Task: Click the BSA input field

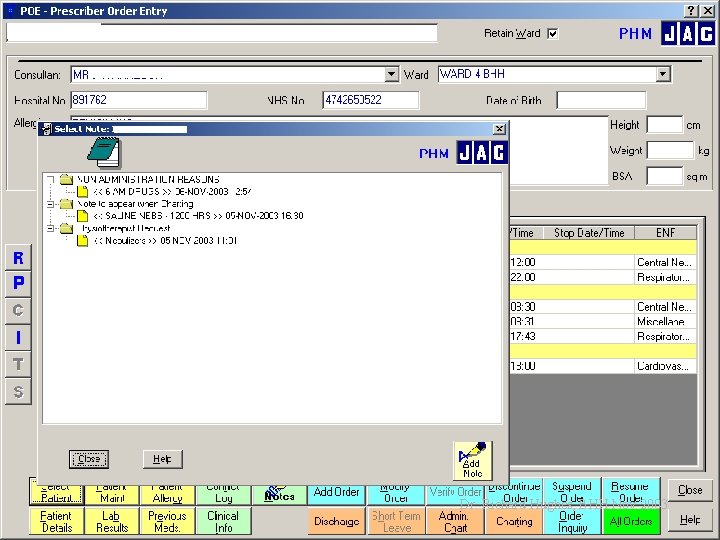Action: coord(664,176)
